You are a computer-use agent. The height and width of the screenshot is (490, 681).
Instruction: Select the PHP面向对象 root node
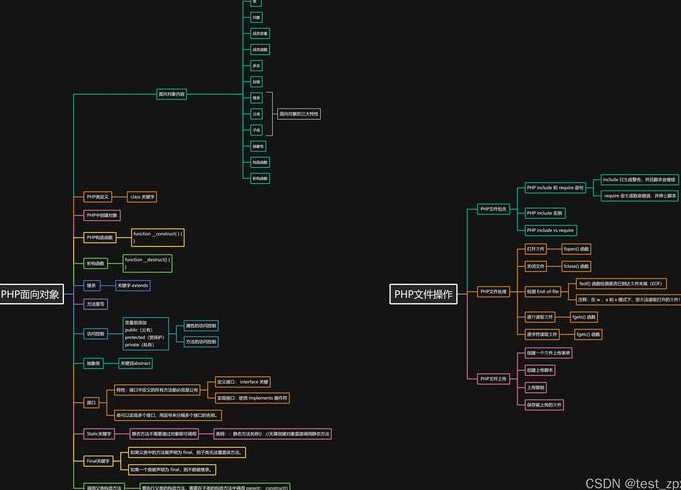(31, 294)
